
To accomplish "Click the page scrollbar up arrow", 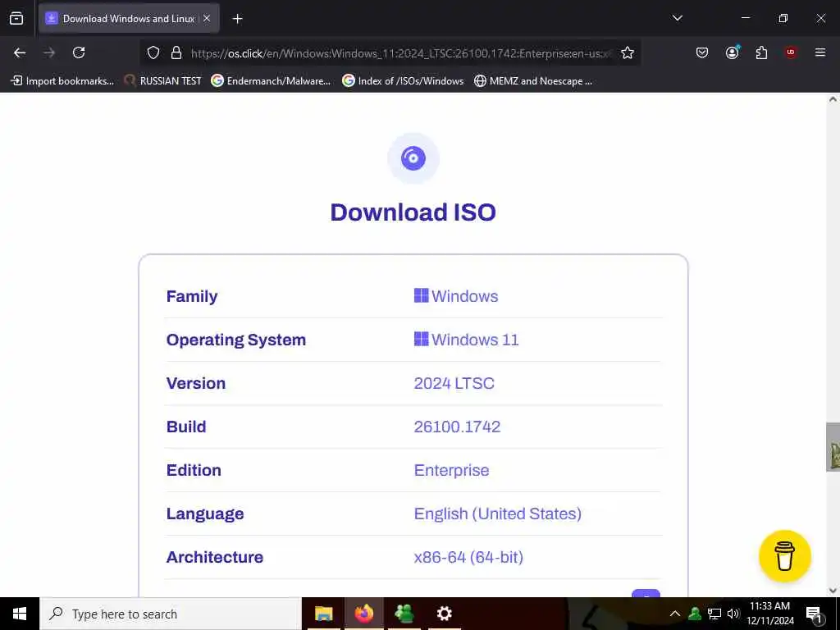I will coord(833,99).
